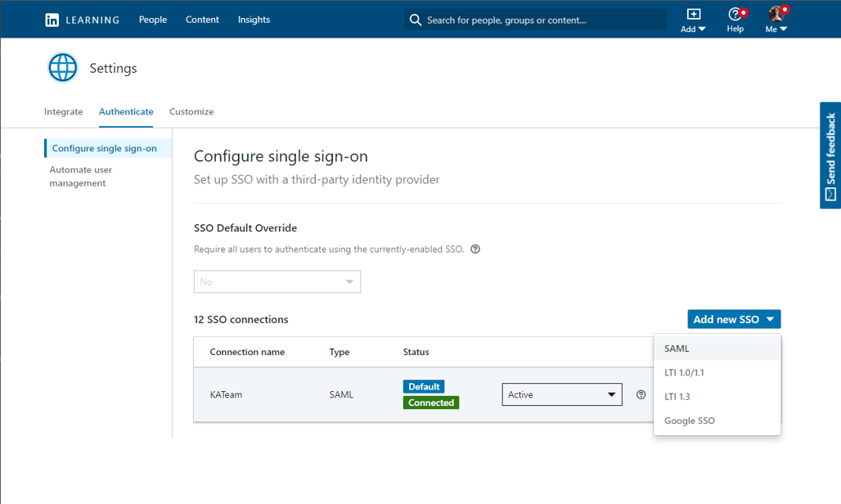Expand the Add new SSO dropdown
This screenshot has height=504, width=841.
[733, 319]
